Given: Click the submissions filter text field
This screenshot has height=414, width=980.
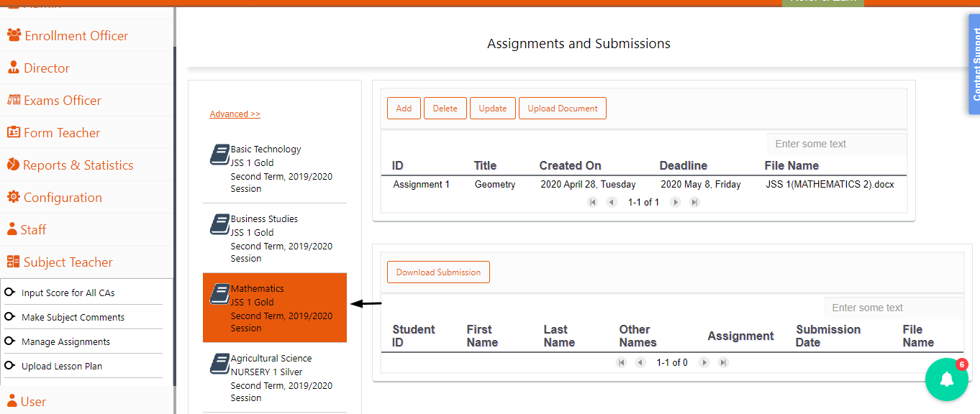Looking at the screenshot, I should tap(894, 308).
